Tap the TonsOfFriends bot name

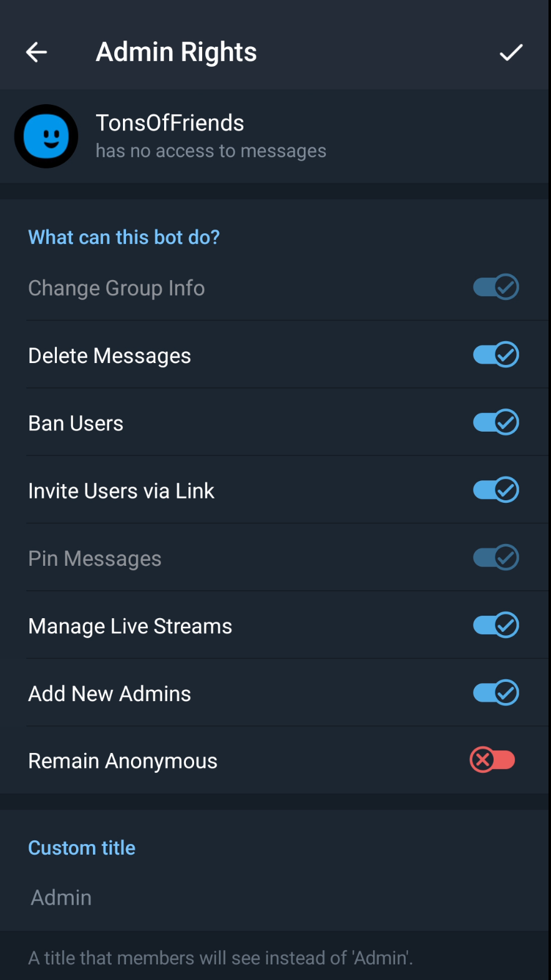(170, 123)
